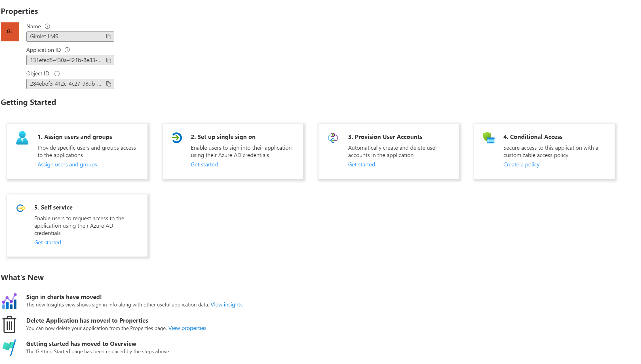641x364 pixels.
Task: Open the View properties link
Action: click(187, 328)
